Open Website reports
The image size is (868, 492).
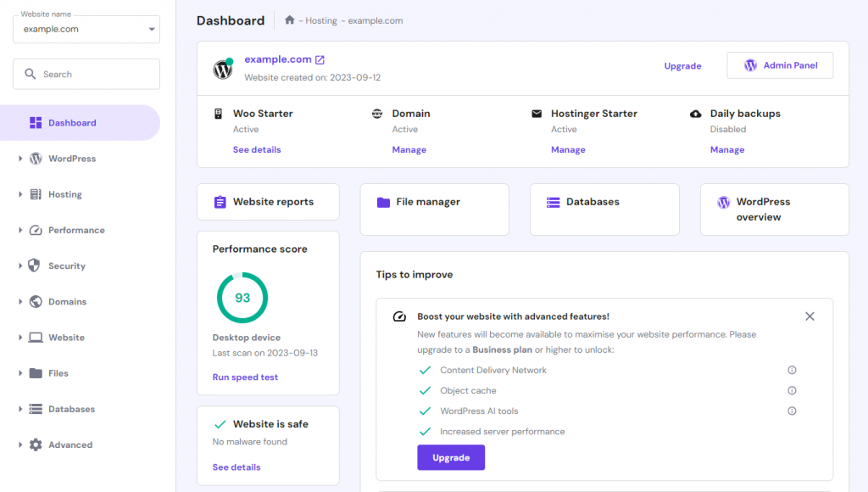[268, 202]
